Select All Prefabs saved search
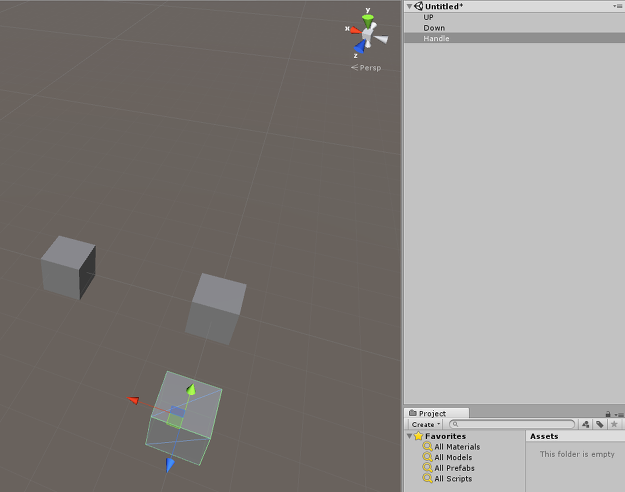Screen dimensions: 625x492 454,468
